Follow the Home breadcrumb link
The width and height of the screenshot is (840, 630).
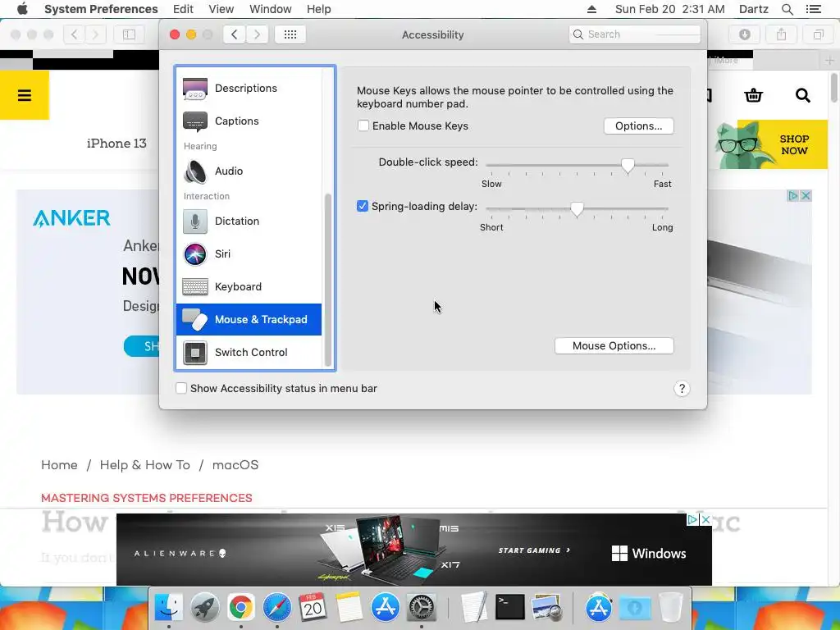(59, 465)
